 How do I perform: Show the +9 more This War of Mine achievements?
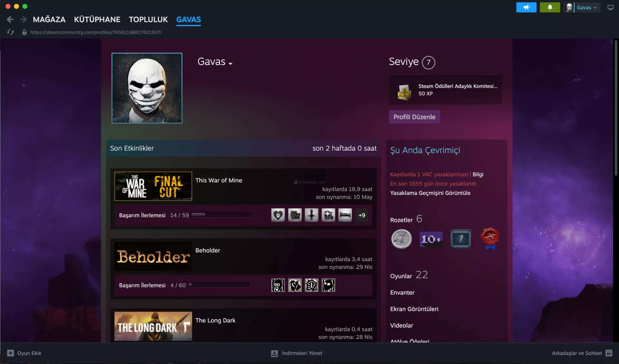click(x=362, y=215)
